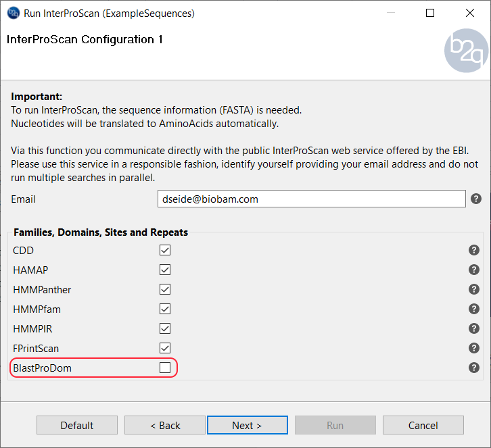Open the help icon for CDD
The image size is (491, 448).
click(474, 250)
